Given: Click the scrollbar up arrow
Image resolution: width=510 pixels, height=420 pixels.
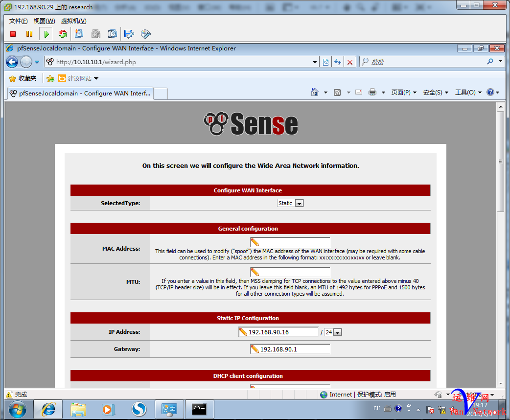Looking at the screenshot, I should point(500,107).
